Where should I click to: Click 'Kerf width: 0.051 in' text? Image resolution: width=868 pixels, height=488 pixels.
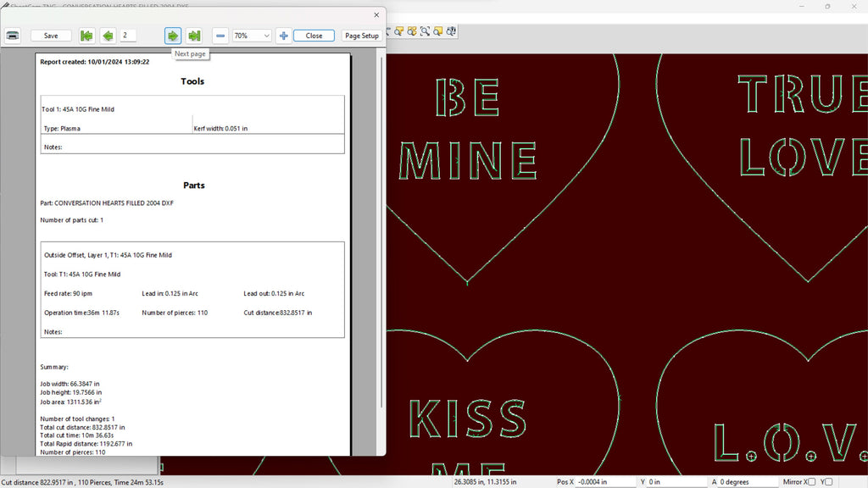tap(220, 129)
